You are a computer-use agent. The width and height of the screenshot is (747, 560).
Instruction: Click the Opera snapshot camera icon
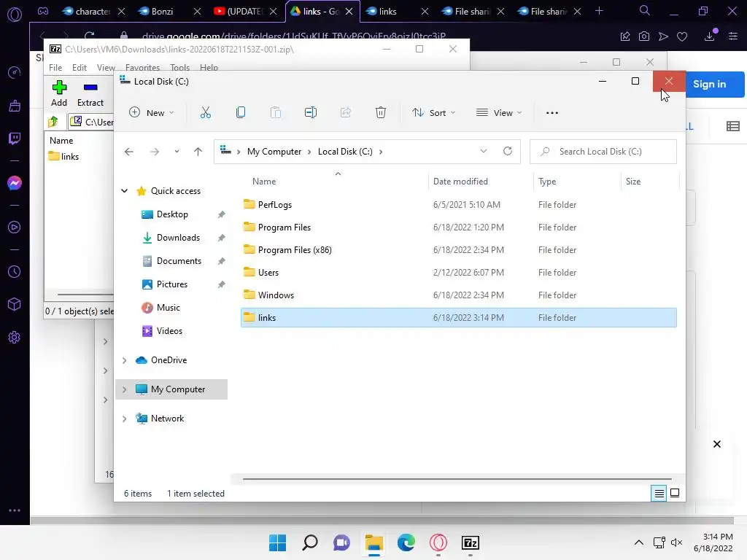click(x=644, y=36)
